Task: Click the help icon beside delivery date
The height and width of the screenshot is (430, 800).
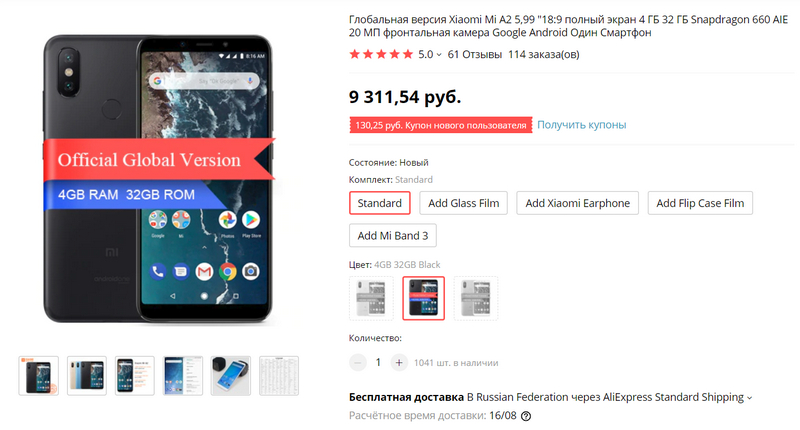Action: [526, 416]
